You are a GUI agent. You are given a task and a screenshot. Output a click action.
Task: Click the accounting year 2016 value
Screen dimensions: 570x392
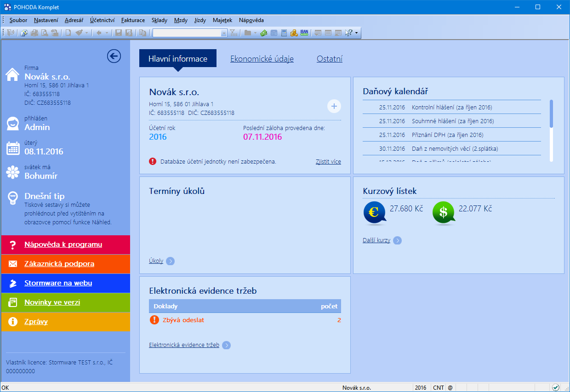coord(158,137)
